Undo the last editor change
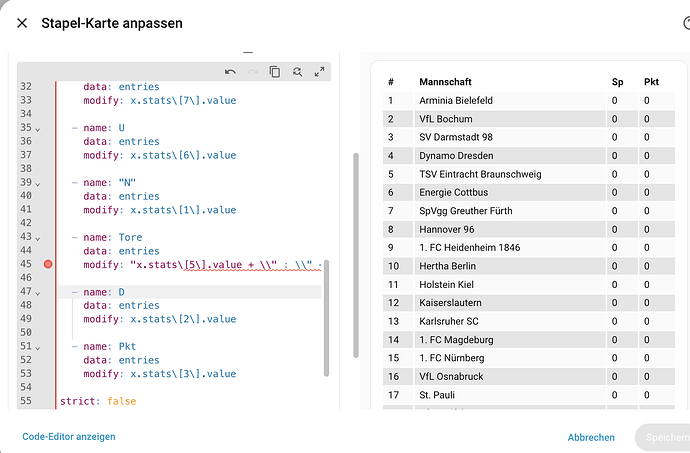Screen dimensions: 690x453 pos(230,72)
